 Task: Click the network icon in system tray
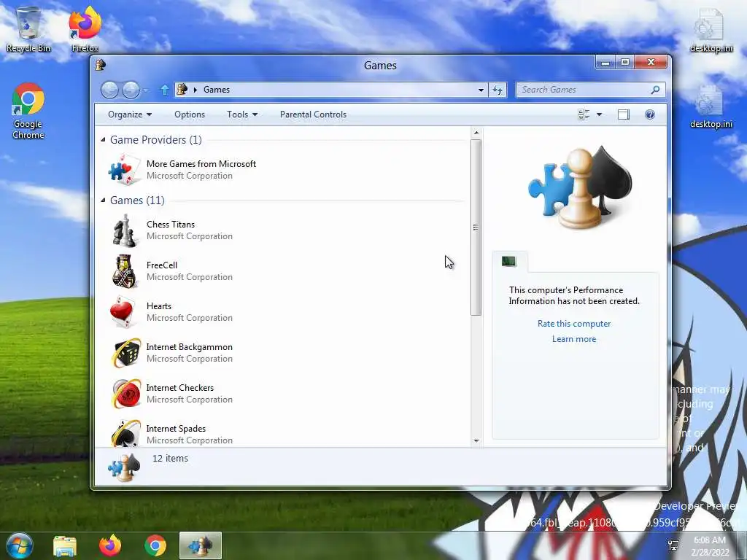tap(673, 545)
